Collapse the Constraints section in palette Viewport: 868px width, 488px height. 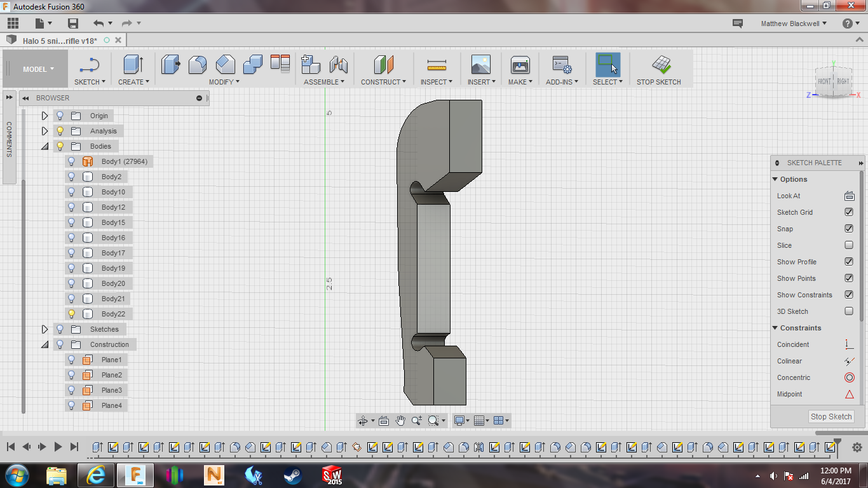tap(775, 328)
